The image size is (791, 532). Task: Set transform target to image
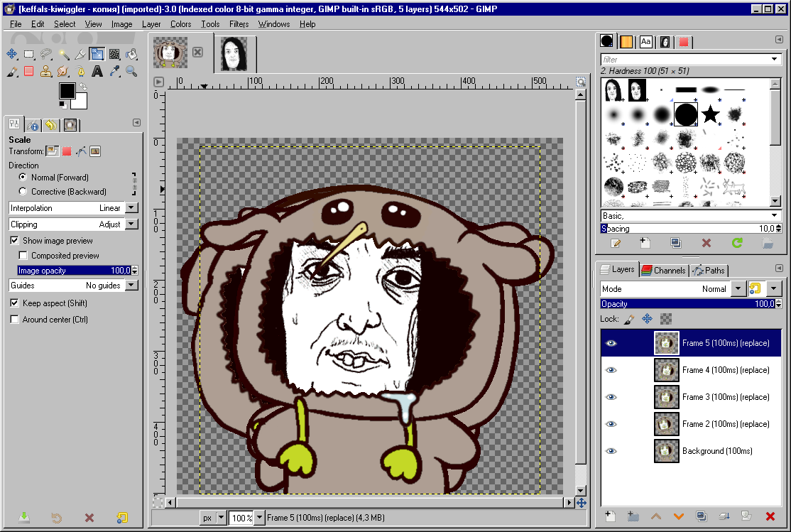(x=95, y=151)
